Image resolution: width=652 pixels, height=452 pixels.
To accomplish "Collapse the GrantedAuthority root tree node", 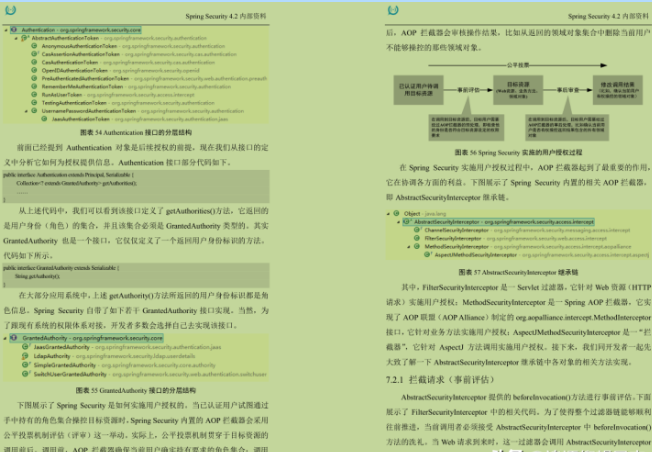I will click(5, 338).
